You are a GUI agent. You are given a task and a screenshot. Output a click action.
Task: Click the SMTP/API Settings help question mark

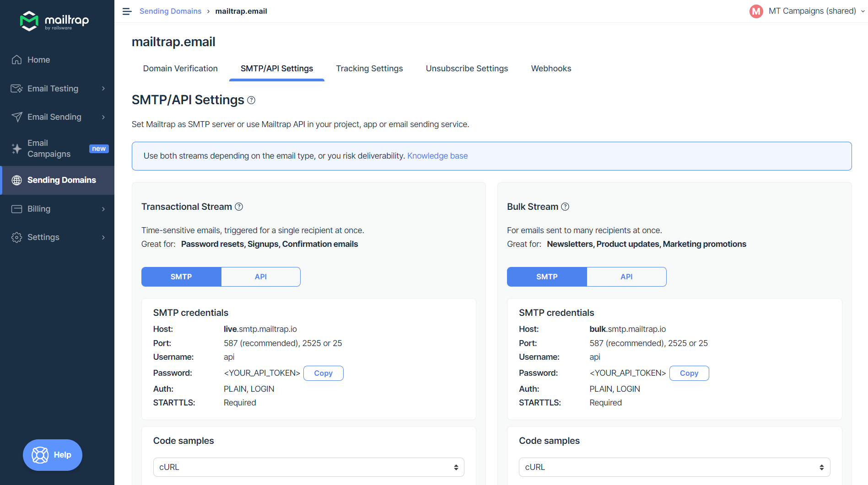click(x=251, y=100)
